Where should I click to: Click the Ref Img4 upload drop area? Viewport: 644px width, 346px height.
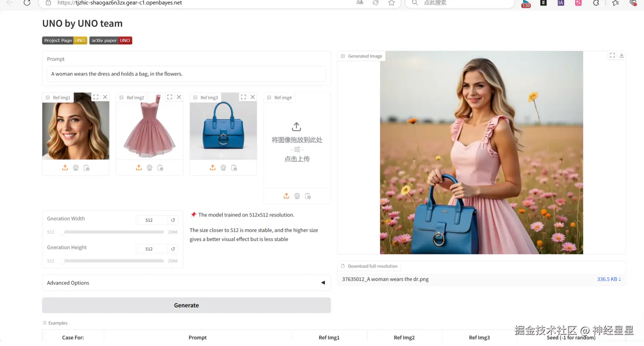297,143
